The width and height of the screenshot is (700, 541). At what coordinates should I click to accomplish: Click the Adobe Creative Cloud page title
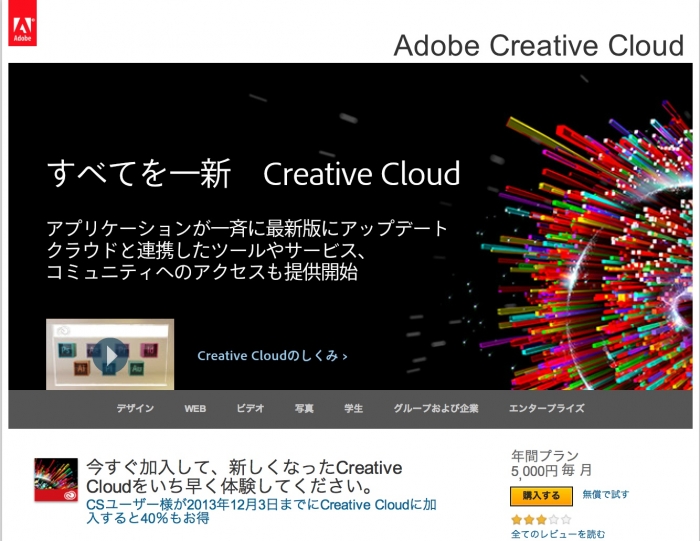pyautogui.click(x=539, y=46)
